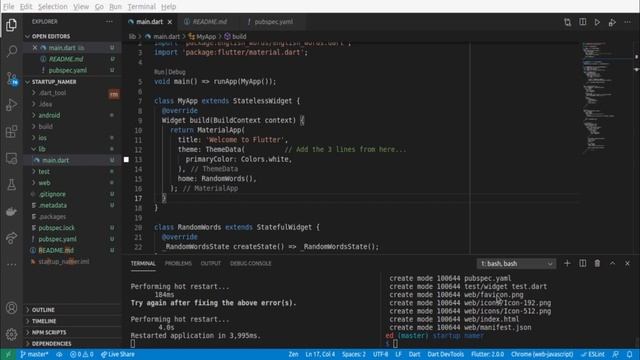This screenshot has height=360, width=640.
Task: Expand the ios folder
Action: [42, 138]
